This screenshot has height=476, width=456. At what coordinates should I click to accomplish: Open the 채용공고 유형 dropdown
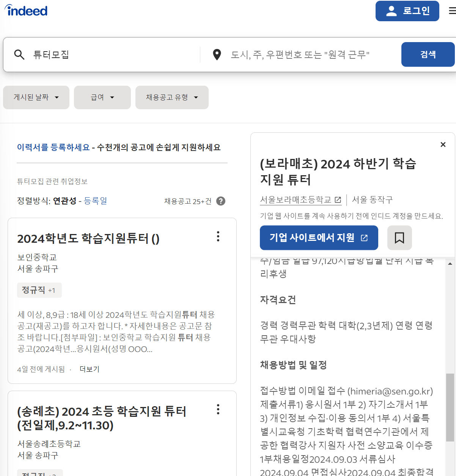tap(171, 97)
